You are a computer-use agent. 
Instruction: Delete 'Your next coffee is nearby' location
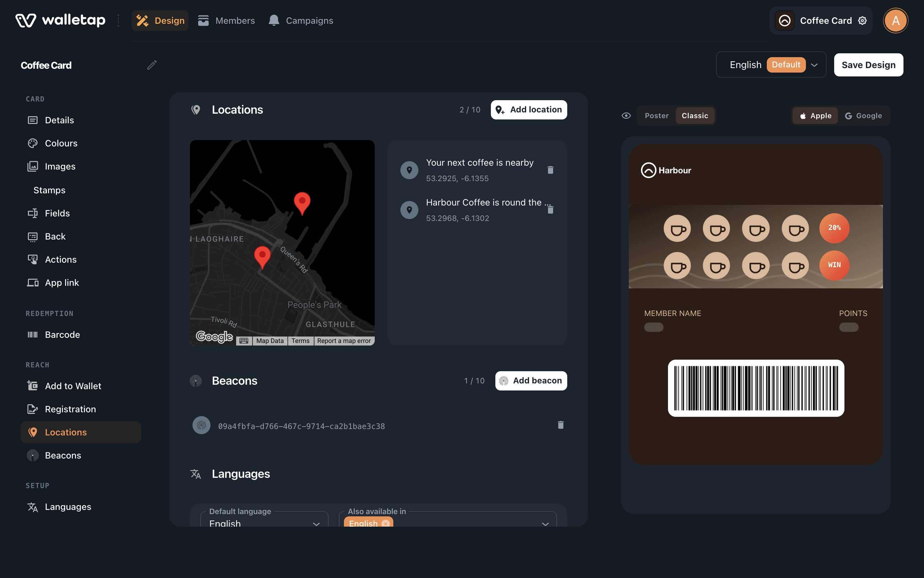550,170
